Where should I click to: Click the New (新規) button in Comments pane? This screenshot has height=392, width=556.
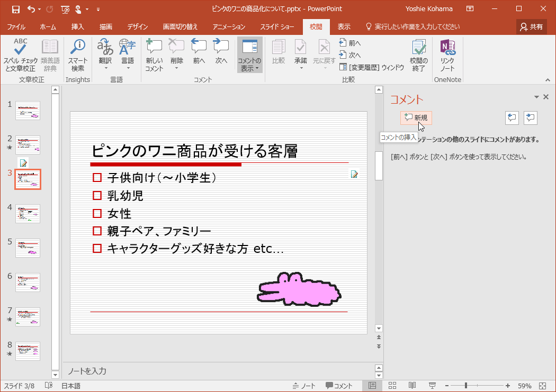416,117
